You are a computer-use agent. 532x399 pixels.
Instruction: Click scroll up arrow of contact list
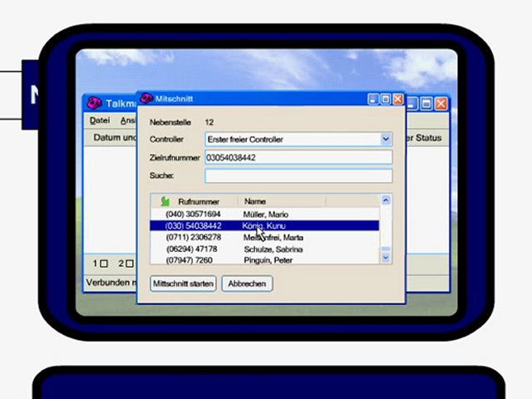coord(386,200)
